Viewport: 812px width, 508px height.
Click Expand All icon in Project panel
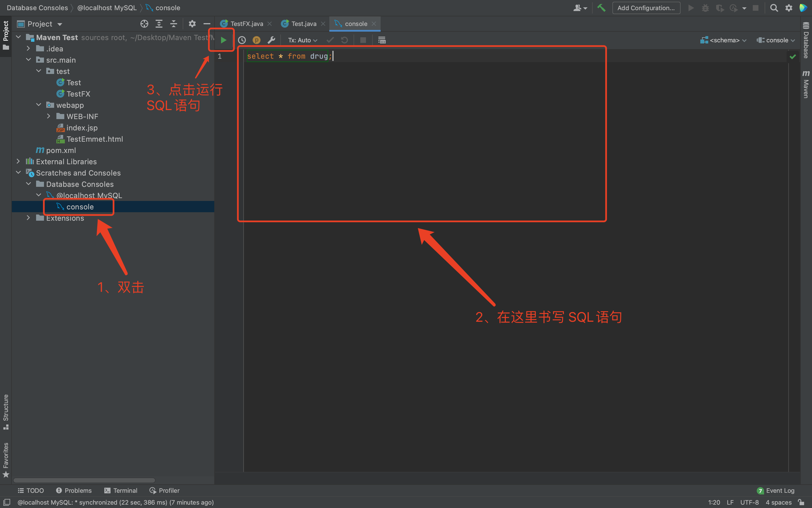159,24
